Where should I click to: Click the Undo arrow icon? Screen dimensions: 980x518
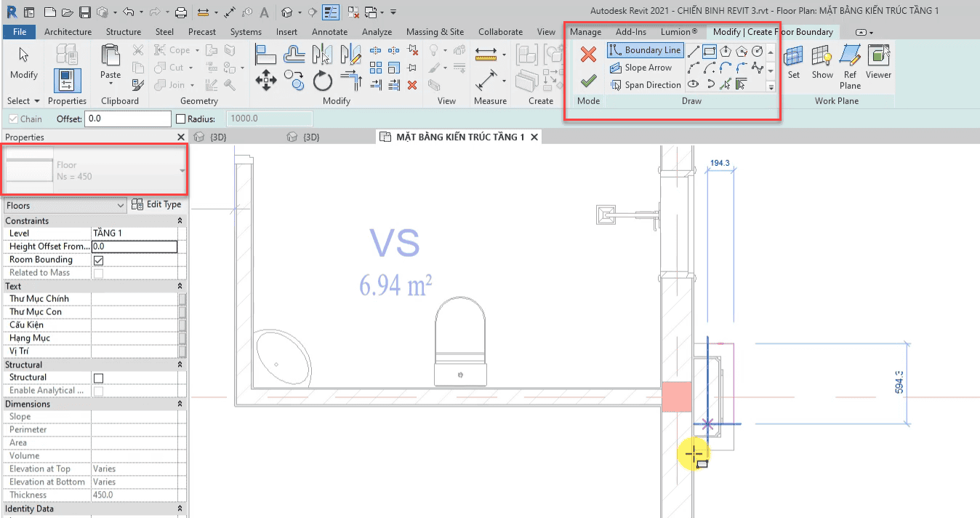pos(129,12)
